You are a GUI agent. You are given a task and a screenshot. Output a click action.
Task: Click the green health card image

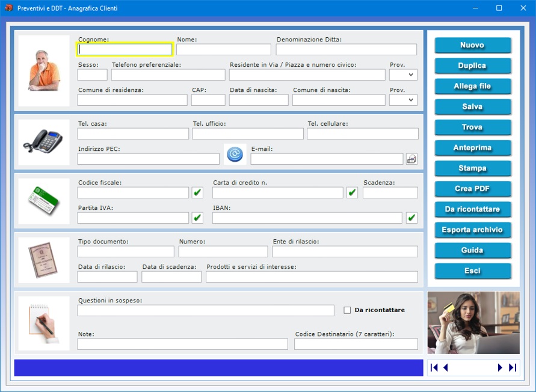(x=44, y=201)
